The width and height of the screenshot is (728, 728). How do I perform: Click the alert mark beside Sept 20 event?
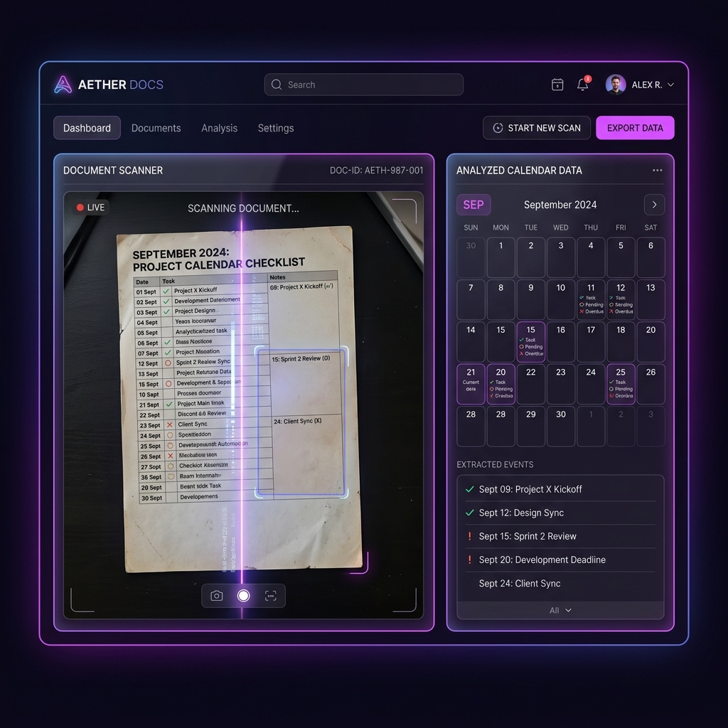(x=469, y=560)
